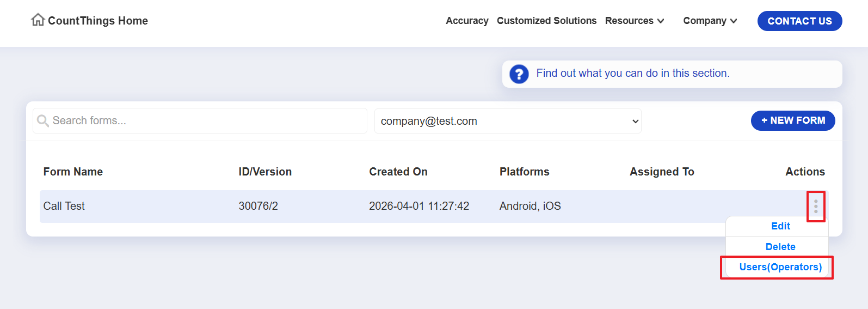Open the Customized Solutions link
The height and width of the screenshot is (309, 868).
546,21
